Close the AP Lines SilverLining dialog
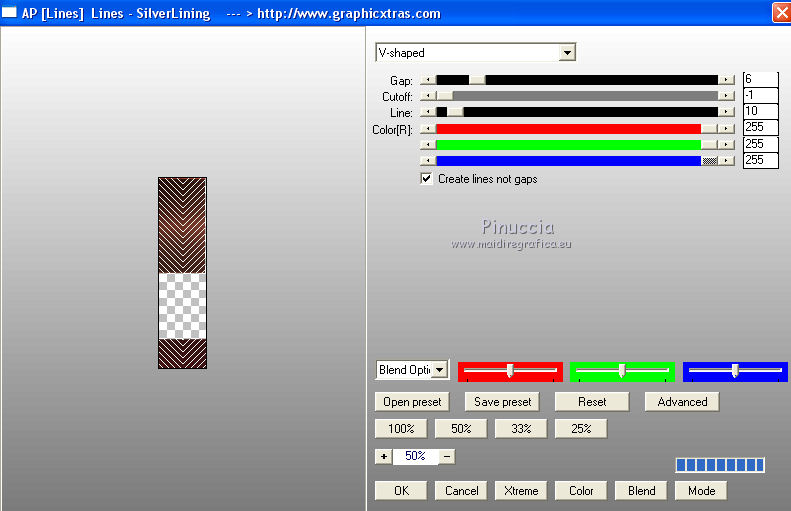 point(781,13)
